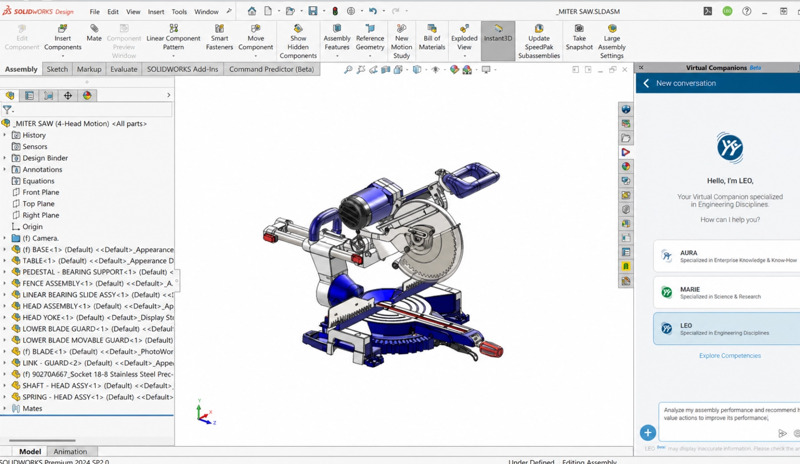The height and width of the screenshot is (464, 800).
Task: Open the DisplayManager color wheel tab
Action: [x=87, y=95]
